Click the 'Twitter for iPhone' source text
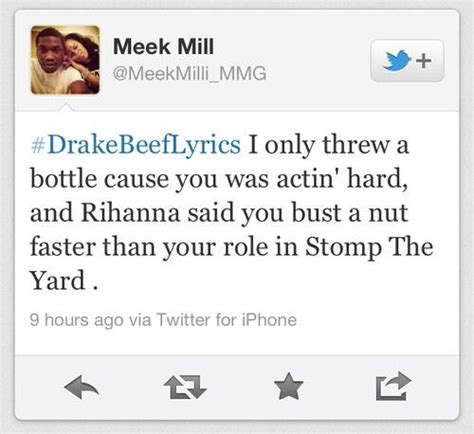 tap(226, 320)
